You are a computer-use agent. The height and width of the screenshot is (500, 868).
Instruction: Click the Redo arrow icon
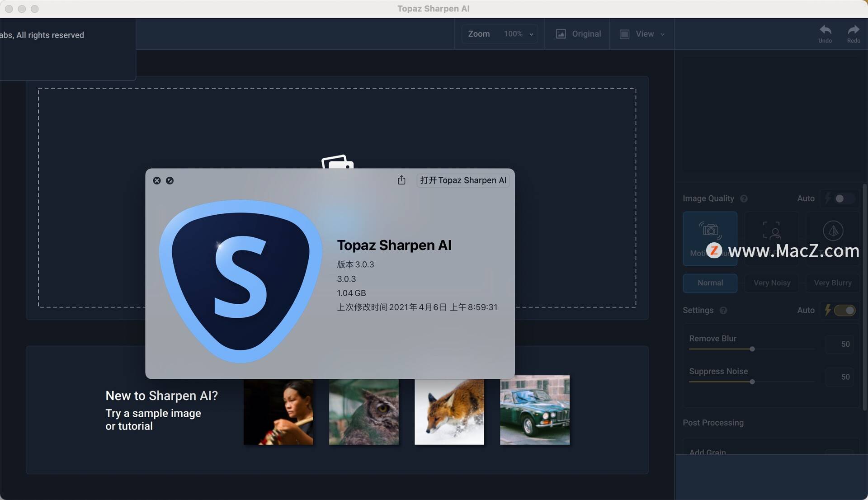[x=854, y=30]
